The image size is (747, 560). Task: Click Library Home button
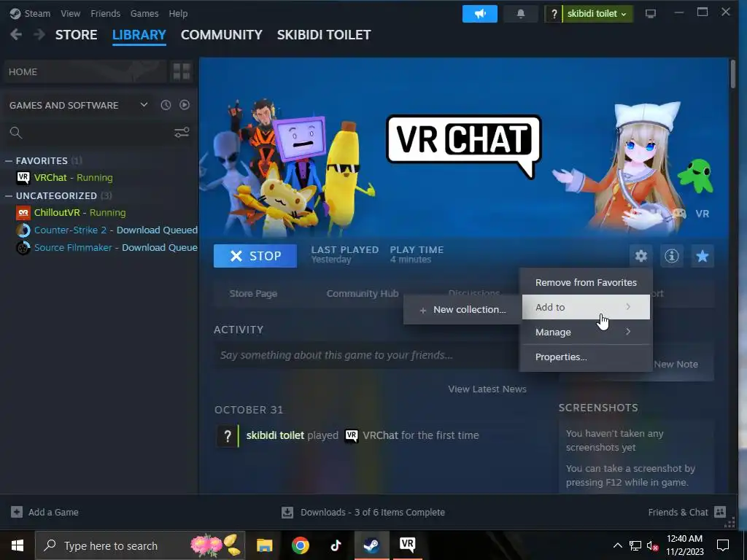(x=86, y=71)
